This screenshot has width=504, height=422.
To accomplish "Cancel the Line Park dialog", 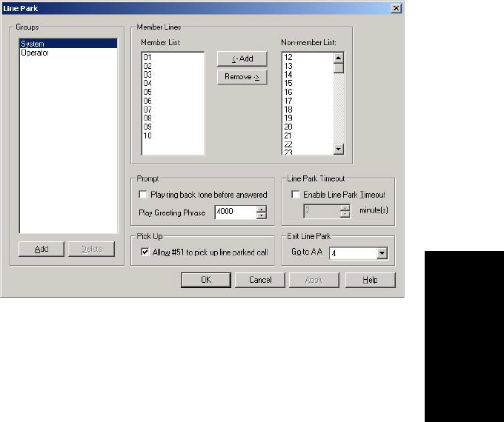I will [x=260, y=280].
